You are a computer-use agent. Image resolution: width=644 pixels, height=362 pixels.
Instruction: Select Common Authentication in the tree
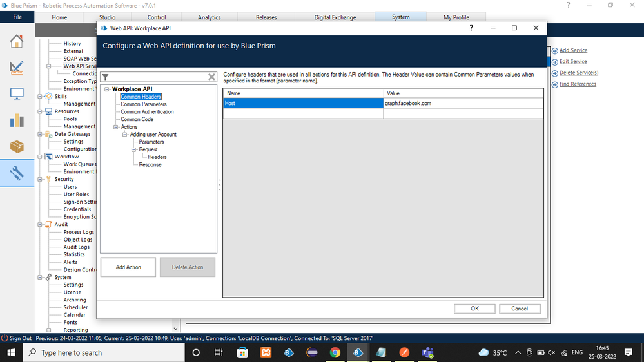pyautogui.click(x=147, y=112)
